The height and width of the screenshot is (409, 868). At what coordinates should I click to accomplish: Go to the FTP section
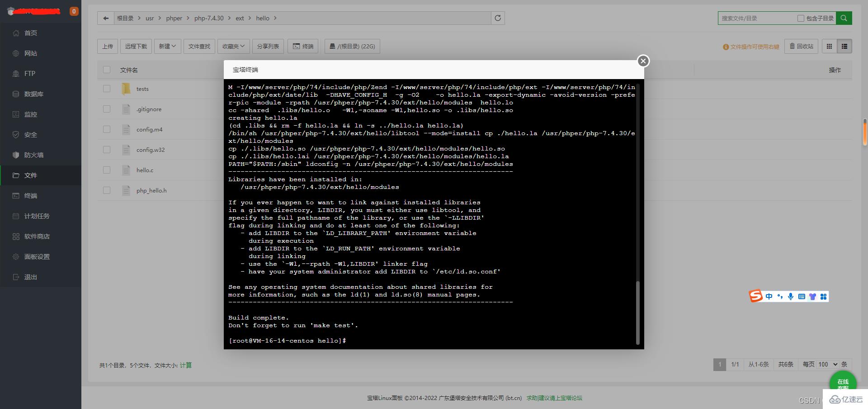[30, 74]
